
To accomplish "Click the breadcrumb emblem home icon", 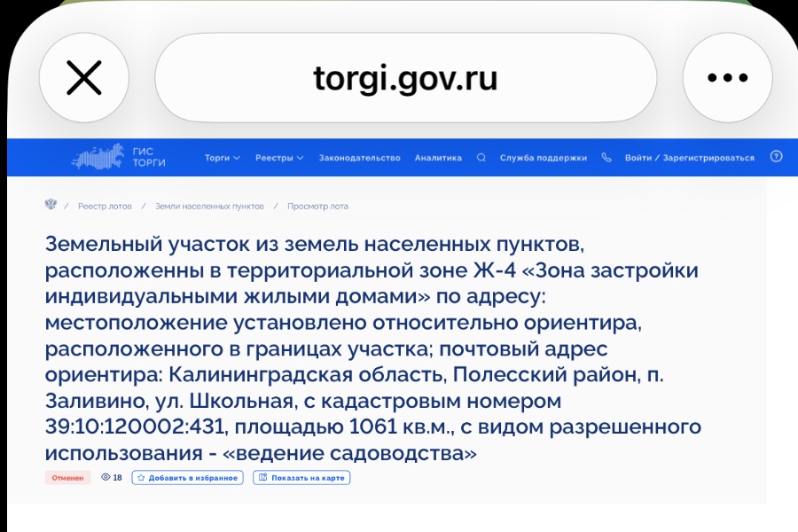I will (x=51, y=205).
